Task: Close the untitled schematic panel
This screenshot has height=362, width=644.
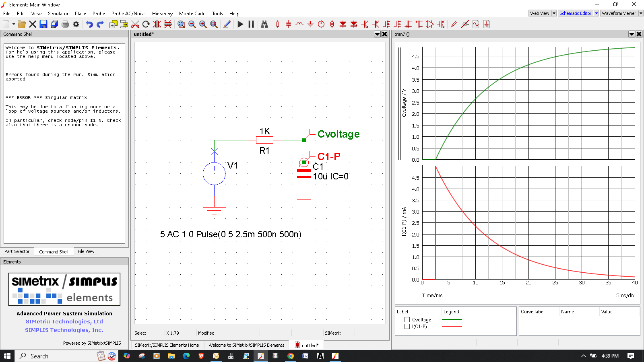Action: click(x=385, y=34)
